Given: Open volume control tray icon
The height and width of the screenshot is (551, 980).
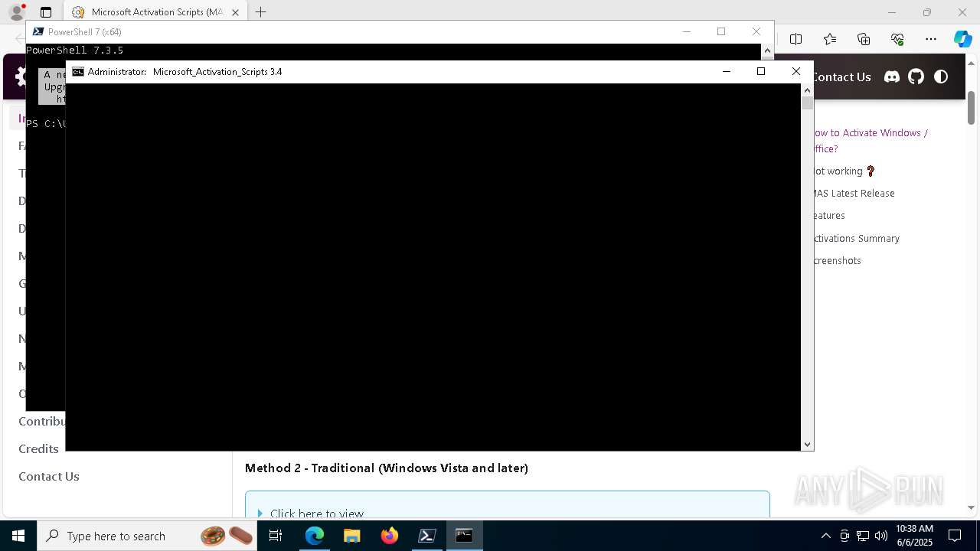Looking at the screenshot, I should point(881,536).
